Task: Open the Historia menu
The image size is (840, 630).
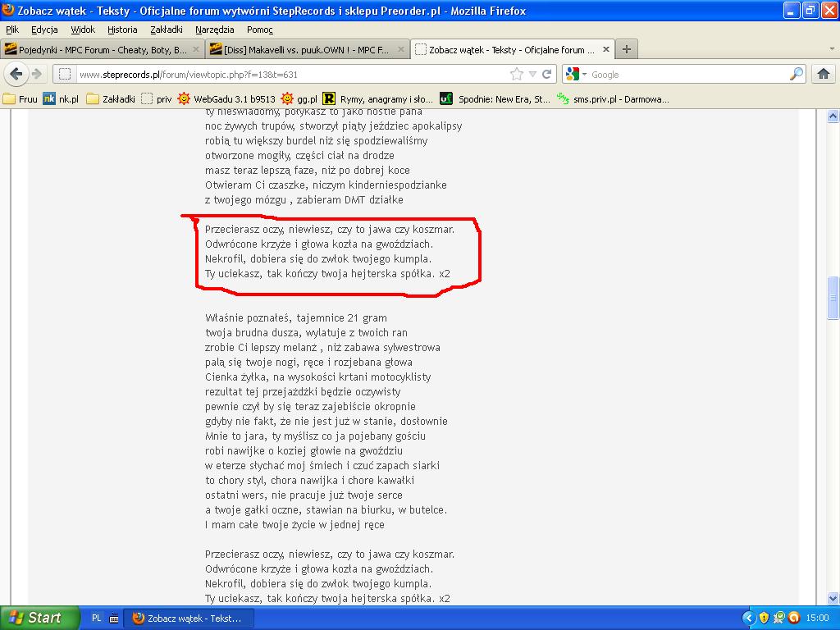Action: coord(122,30)
